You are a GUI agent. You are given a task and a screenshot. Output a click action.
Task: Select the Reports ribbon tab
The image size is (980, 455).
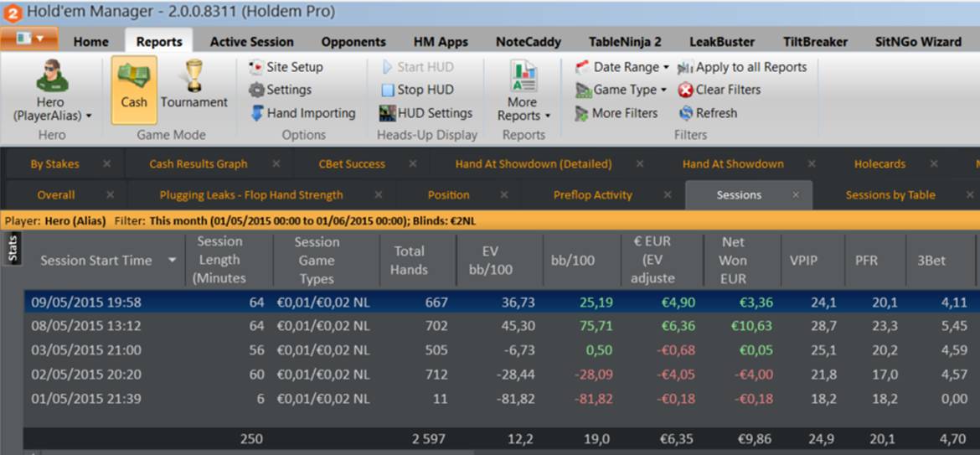(x=159, y=42)
